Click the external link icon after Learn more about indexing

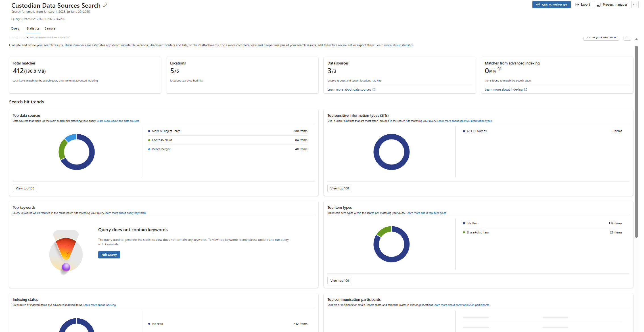pos(526,89)
